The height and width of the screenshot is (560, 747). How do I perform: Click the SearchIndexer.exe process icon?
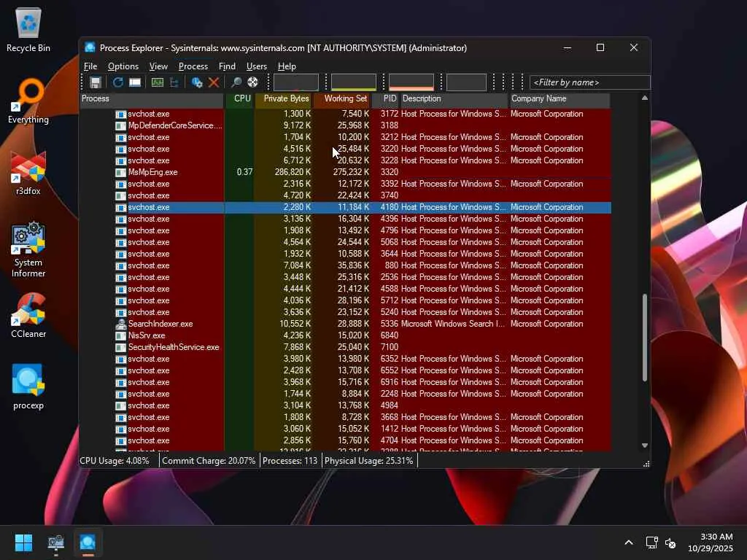121,324
